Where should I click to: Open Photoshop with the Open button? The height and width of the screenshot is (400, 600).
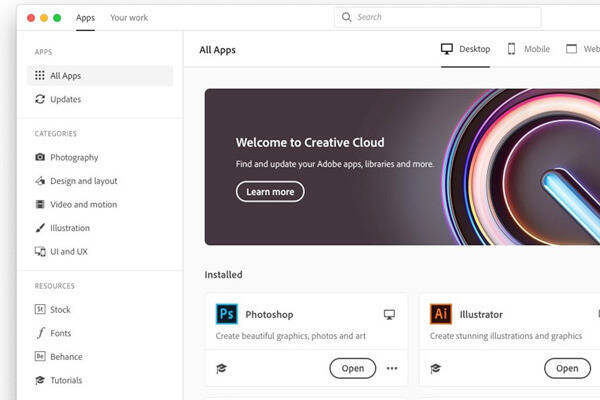352,368
